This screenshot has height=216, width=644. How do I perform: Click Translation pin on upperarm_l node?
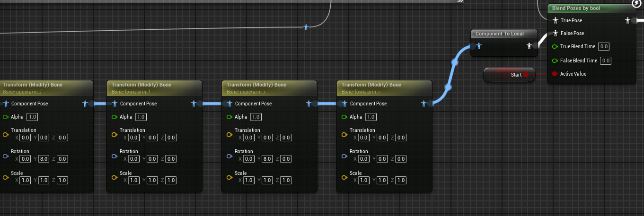(x=6, y=135)
